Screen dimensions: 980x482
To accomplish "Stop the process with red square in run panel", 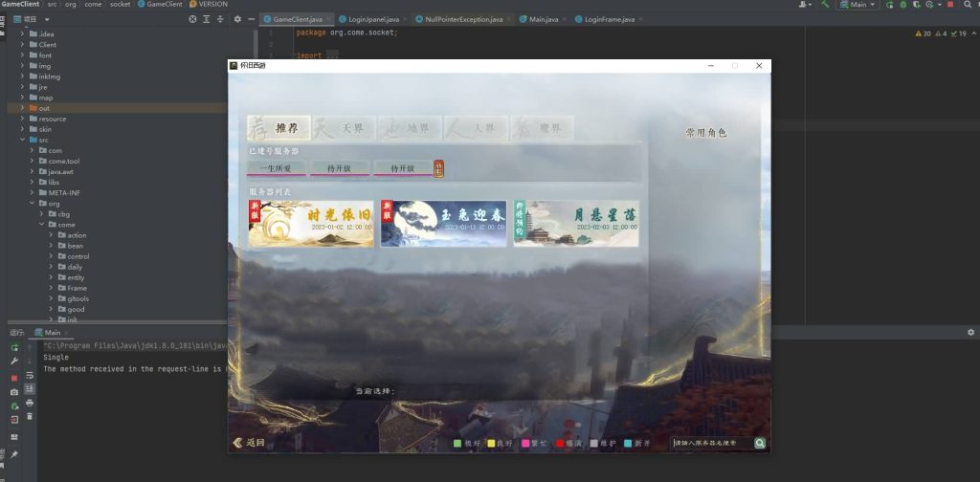I will [x=14, y=379].
